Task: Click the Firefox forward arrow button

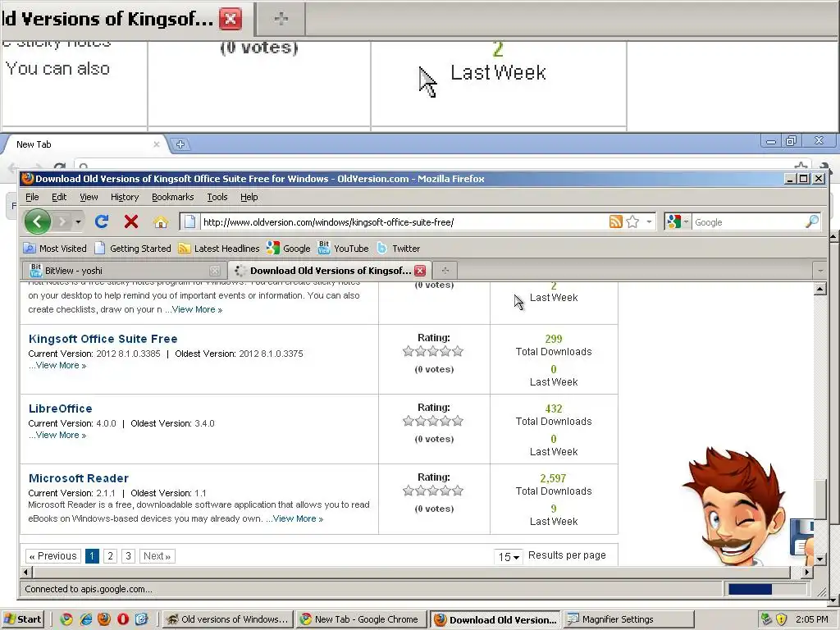Action: (x=62, y=221)
